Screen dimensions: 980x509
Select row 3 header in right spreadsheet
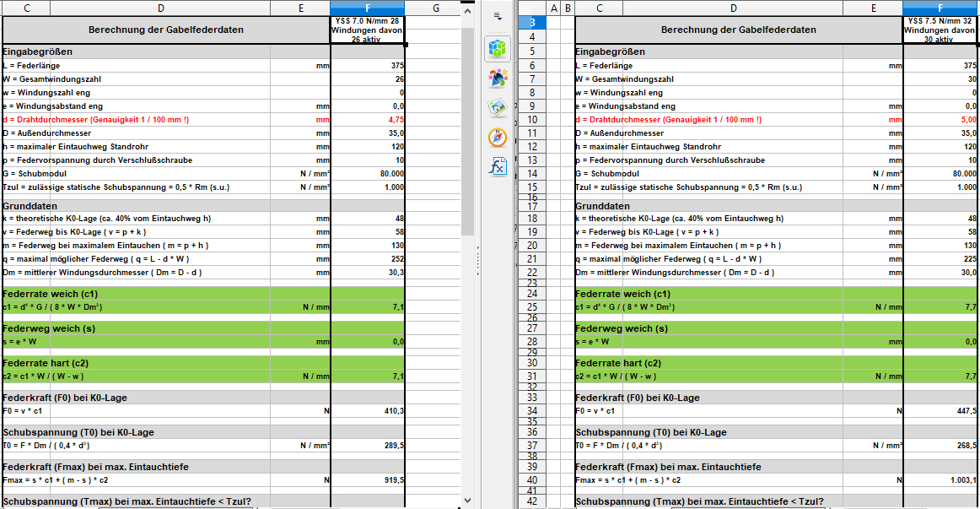click(x=532, y=22)
